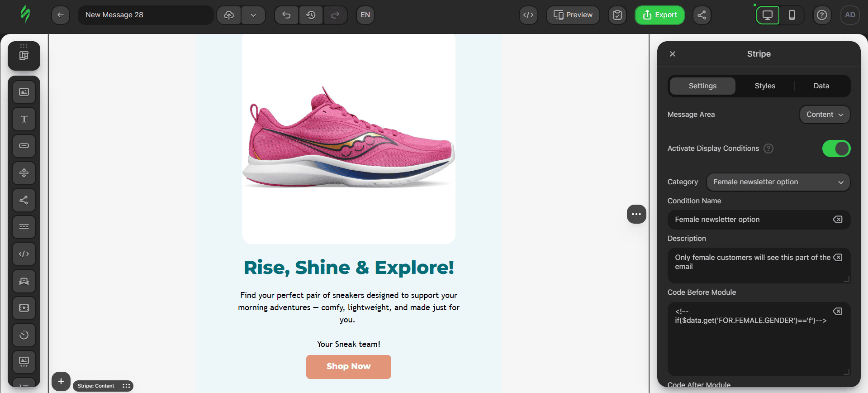Toggle Activate Display Conditions switch
The image size is (868, 393).
836,149
